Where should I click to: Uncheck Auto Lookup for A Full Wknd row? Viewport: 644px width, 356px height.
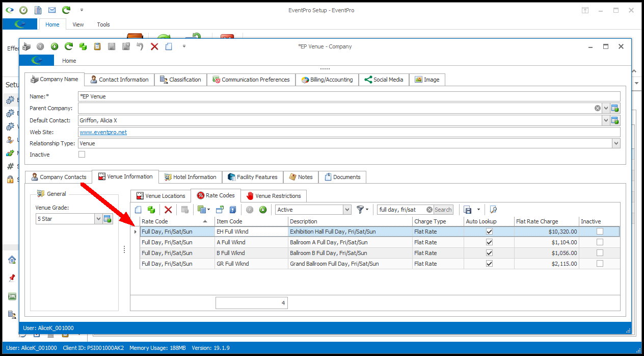pyautogui.click(x=489, y=242)
